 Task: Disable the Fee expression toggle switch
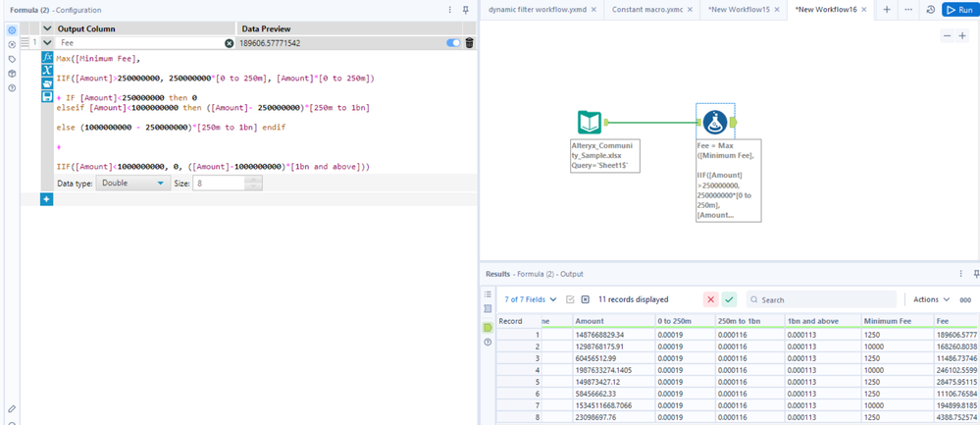[x=452, y=43]
